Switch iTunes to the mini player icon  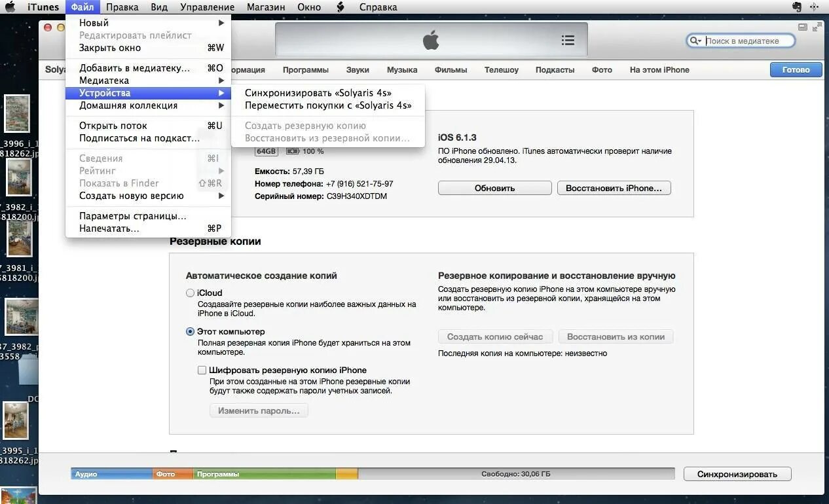pos(803,27)
